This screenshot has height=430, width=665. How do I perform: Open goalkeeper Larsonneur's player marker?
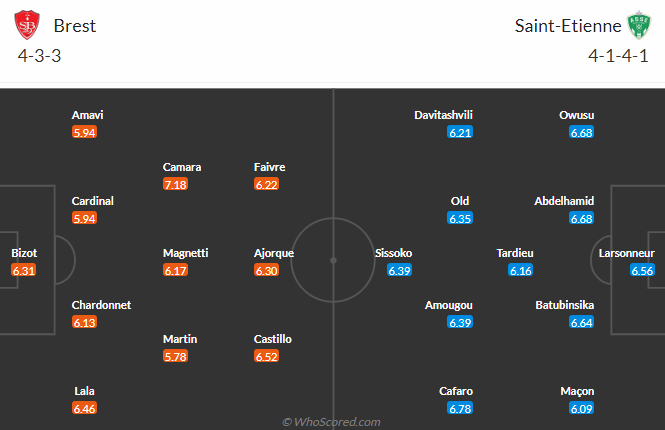click(626, 254)
